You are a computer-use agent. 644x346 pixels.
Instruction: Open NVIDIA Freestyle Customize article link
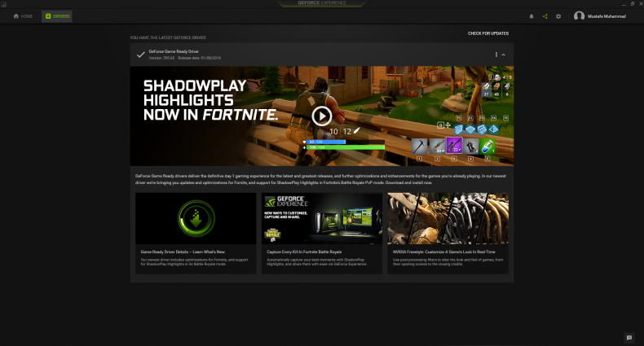coord(444,252)
